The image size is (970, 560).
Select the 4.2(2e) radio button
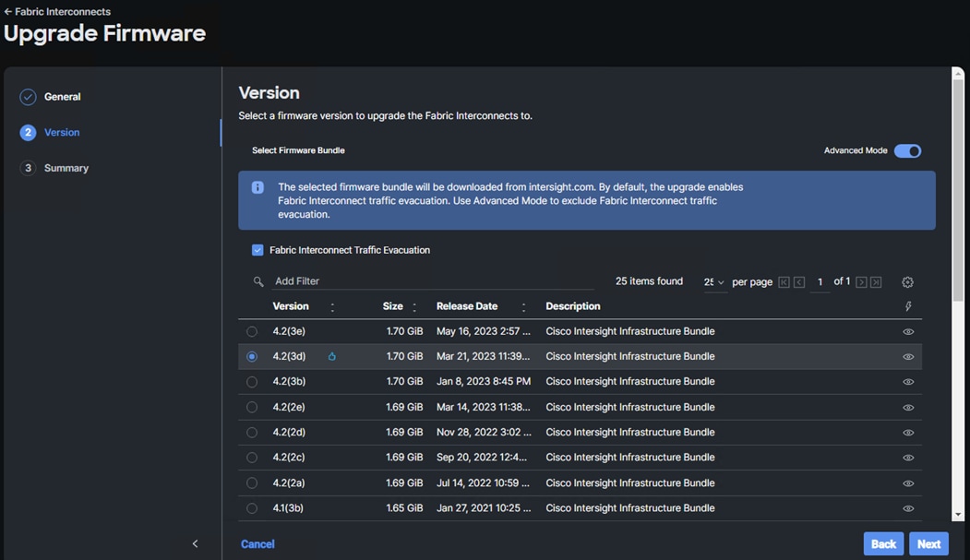pyautogui.click(x=252, y=408)
